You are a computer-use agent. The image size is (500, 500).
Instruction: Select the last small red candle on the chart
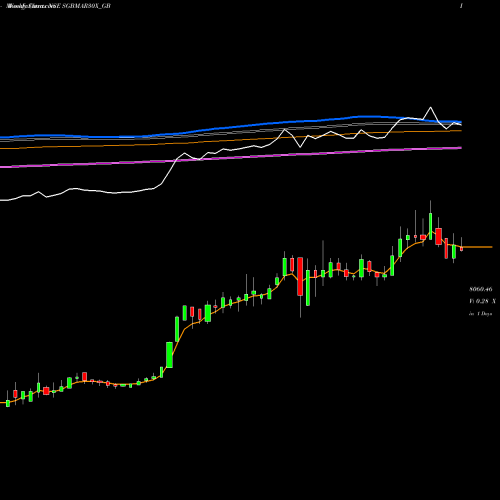pyautogui.click(x=462, y=249)
